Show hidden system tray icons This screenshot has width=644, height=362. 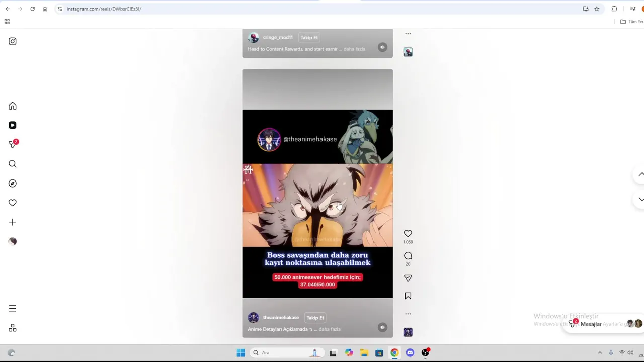click(x=600, y=353)
